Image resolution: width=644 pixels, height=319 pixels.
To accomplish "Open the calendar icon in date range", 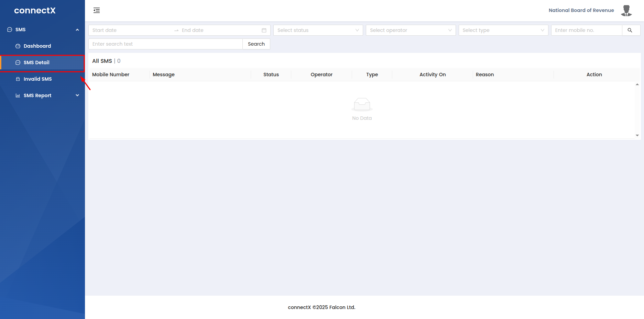I will point(264,30).
